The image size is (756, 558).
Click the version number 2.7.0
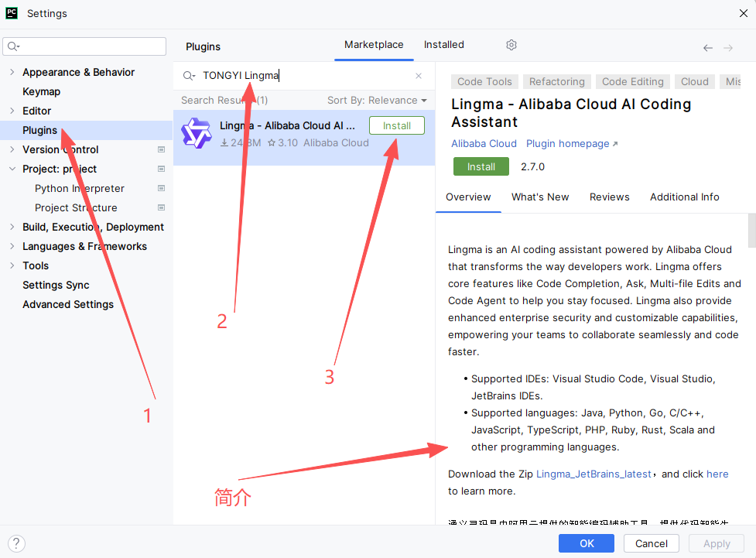[x=532, y=166]
